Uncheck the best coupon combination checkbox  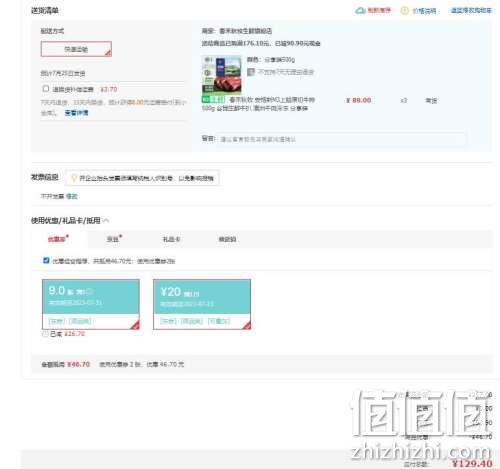coord(46,260)
